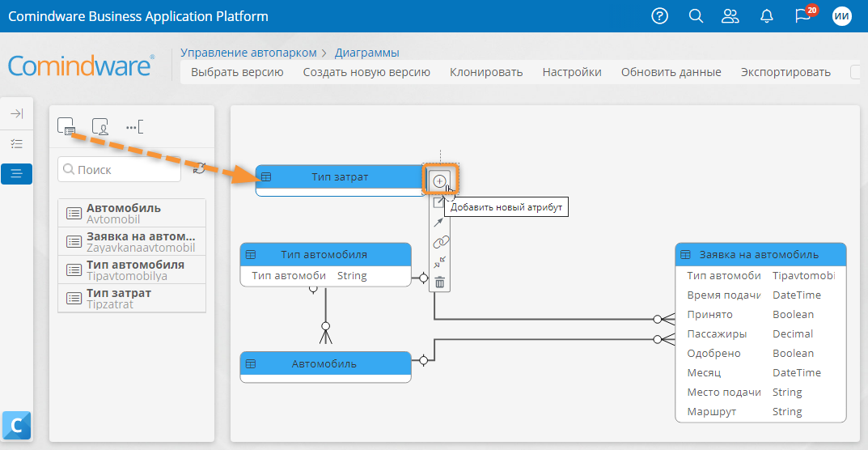
Task: Select Заявка на автом… in the template list
Action: pos(132,242)
